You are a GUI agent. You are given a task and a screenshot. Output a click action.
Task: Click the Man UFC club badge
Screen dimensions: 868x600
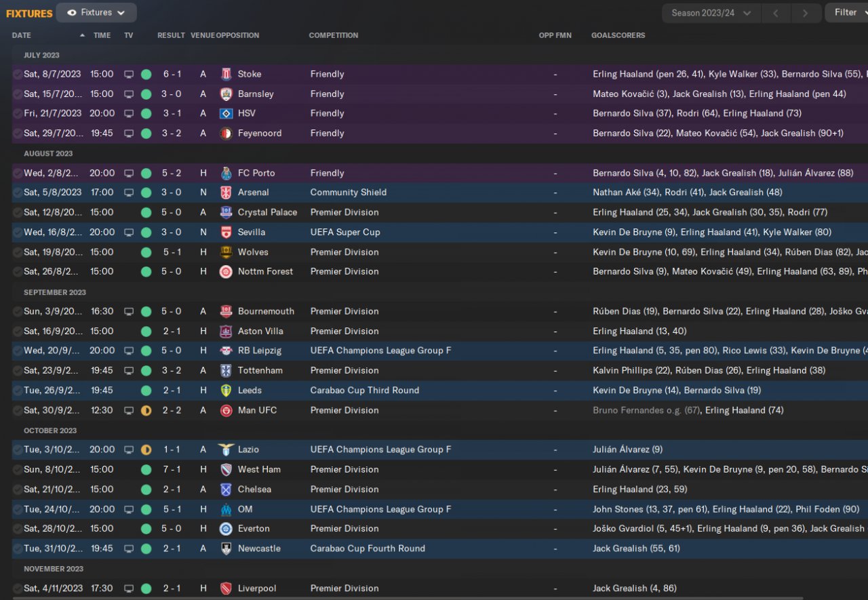(226, 411)
